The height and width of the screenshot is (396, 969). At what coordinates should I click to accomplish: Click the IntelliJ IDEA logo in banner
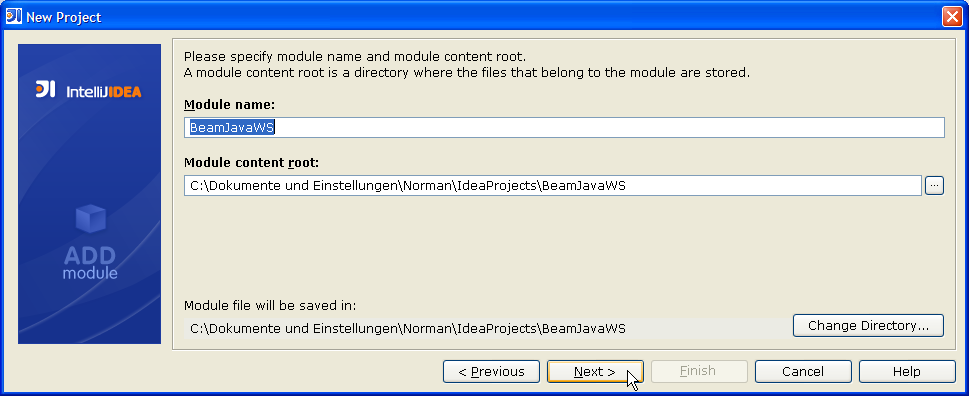point(89,91)
